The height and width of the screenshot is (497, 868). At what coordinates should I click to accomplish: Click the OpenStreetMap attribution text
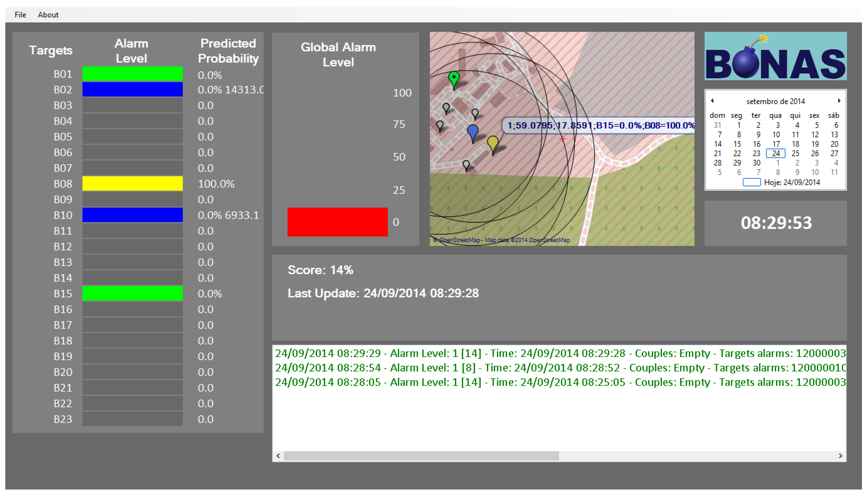tap(501, 240)
